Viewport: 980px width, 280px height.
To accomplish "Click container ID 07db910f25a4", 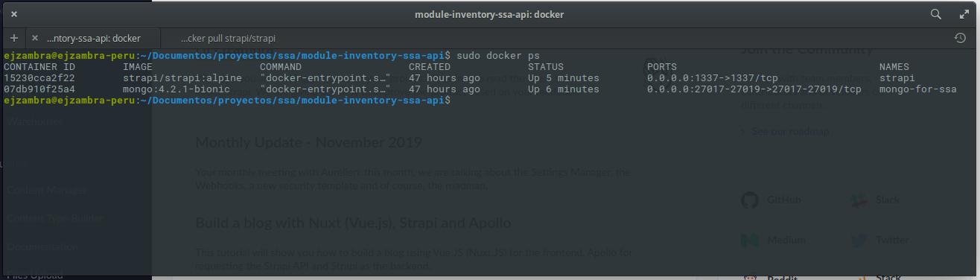I will pos(39,89).
